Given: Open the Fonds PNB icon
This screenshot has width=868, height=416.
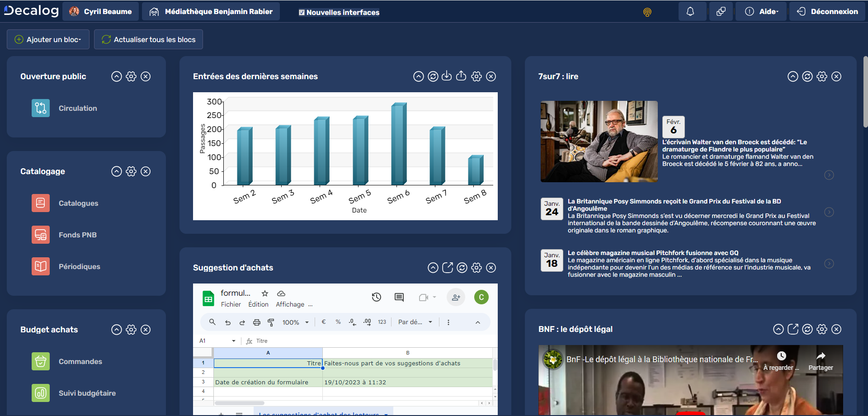Looking at the screenshot, I should click(x=40, y=235).
